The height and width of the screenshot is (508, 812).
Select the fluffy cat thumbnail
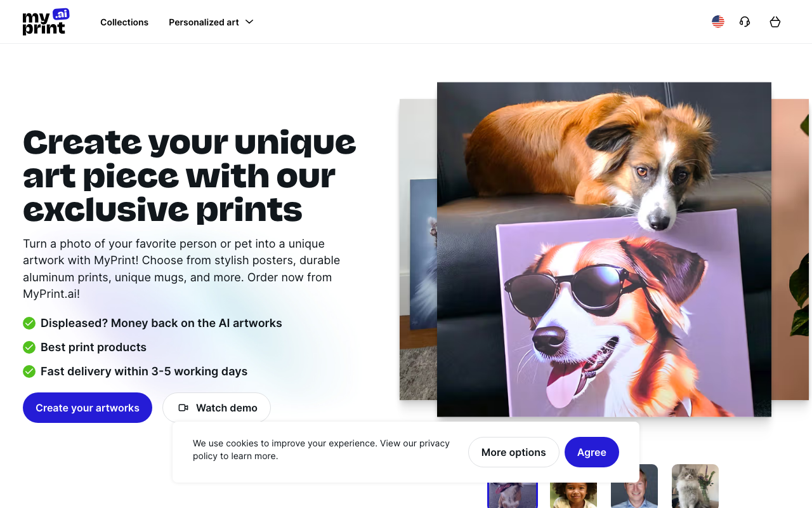[695, 486]
